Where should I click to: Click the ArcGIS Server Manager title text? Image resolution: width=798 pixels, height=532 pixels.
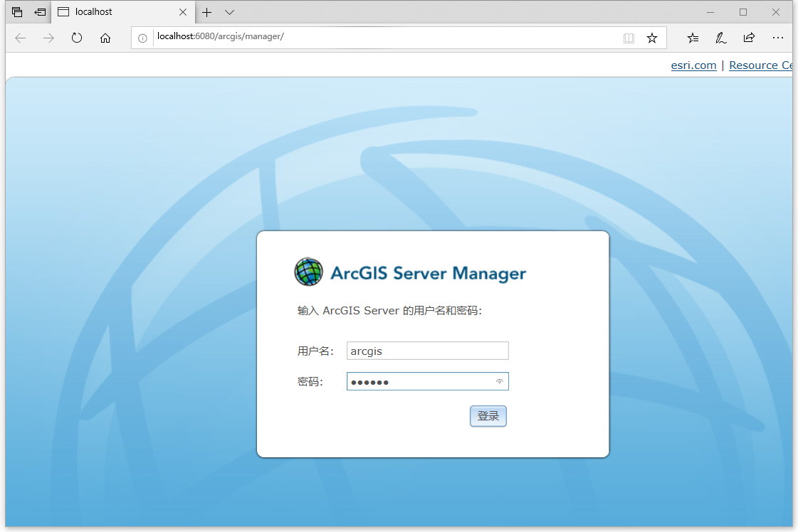click(x=428, y=273)
